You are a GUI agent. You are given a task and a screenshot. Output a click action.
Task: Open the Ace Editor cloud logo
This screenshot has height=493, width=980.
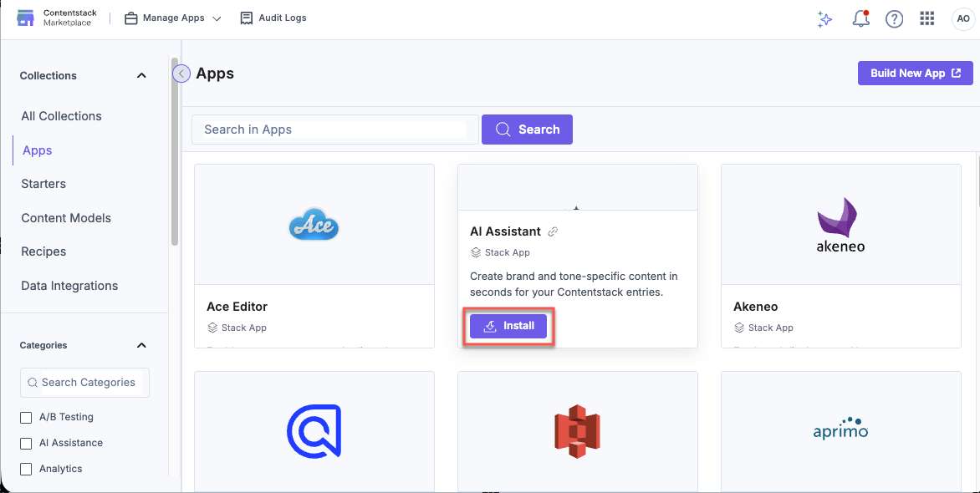[x=314, y=224]
